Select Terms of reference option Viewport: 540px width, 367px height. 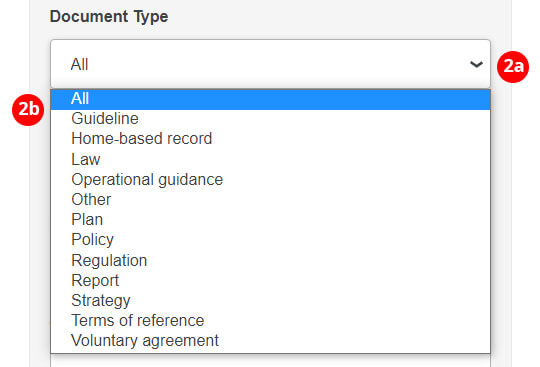coord(270,321)
